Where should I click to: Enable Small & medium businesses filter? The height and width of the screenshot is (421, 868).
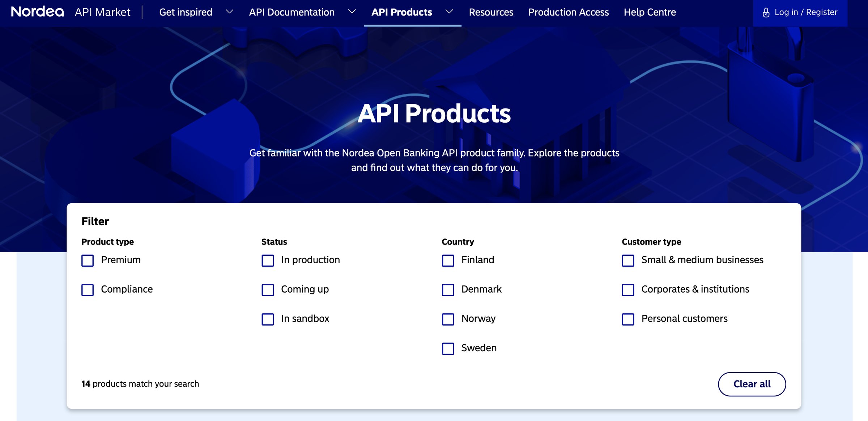click(627, 260)
